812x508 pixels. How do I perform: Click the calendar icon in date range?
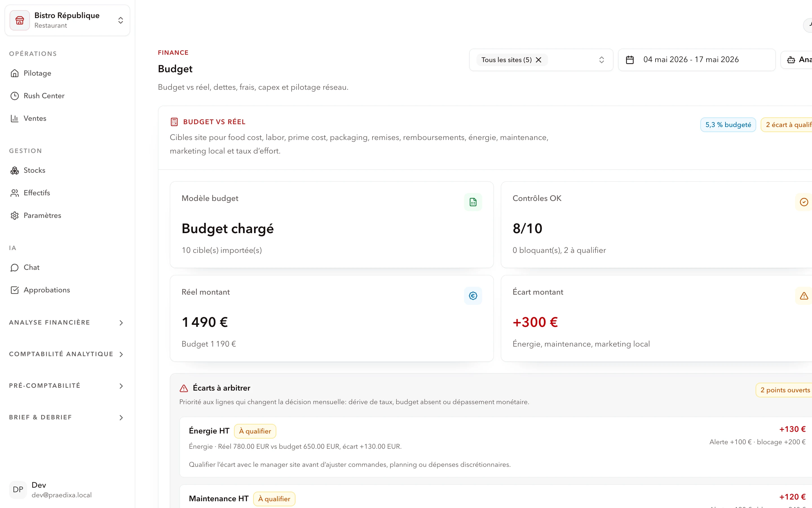(x=630, y=60)
